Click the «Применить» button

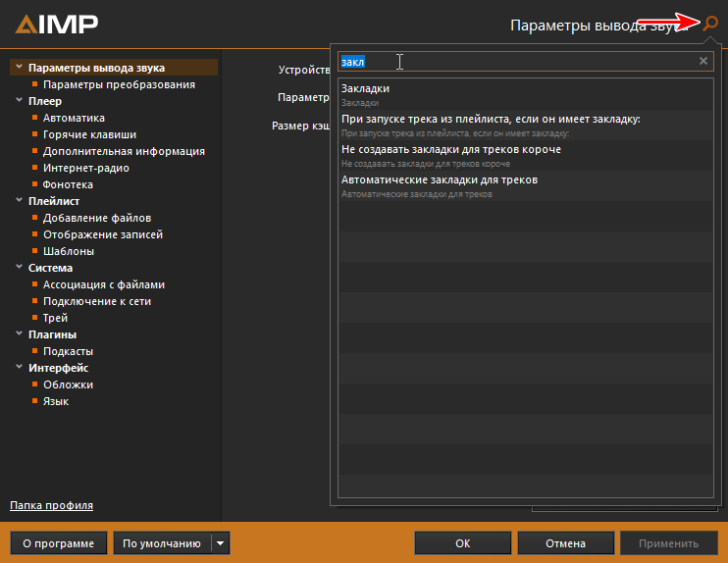669,543
